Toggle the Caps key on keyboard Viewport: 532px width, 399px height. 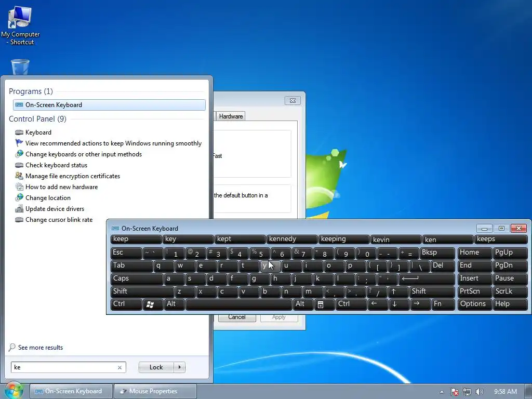(137, 279)
